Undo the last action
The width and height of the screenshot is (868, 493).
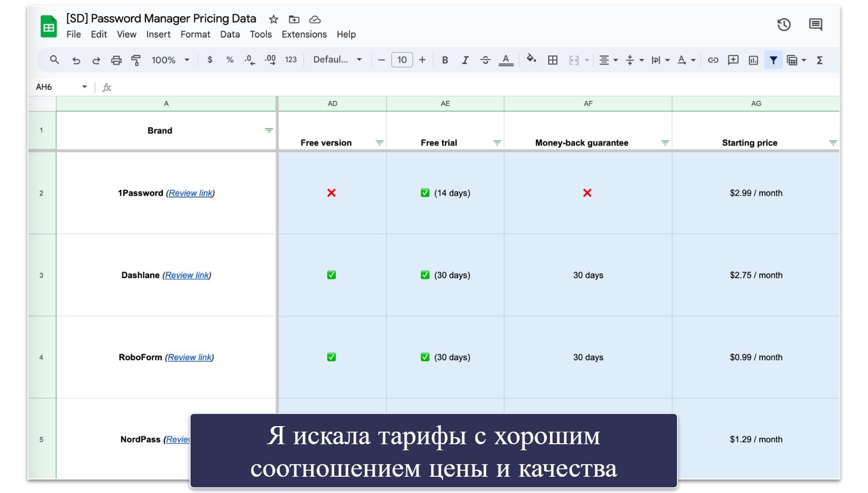[76, 60]
